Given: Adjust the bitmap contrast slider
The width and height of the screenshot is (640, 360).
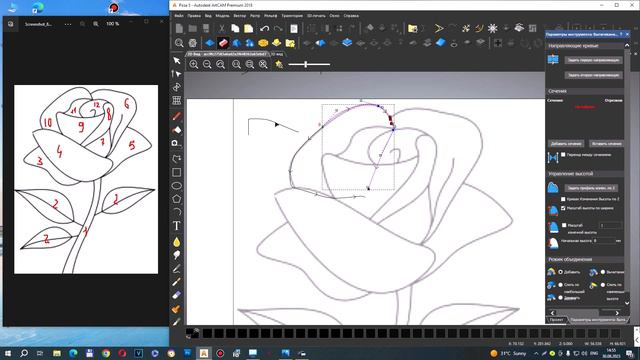Looking at the screenshot, I should [309, 64].
